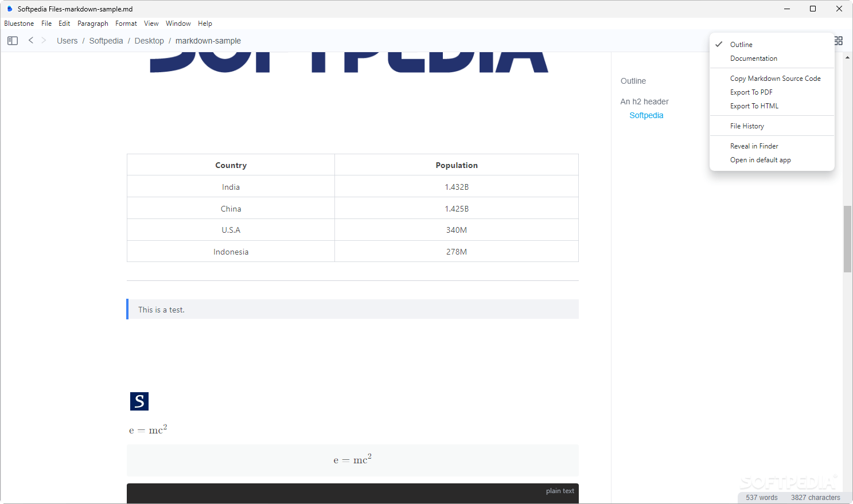Go forward with the right arrow
This screenshot has width=853, height=504.
(x=44, y=40)
